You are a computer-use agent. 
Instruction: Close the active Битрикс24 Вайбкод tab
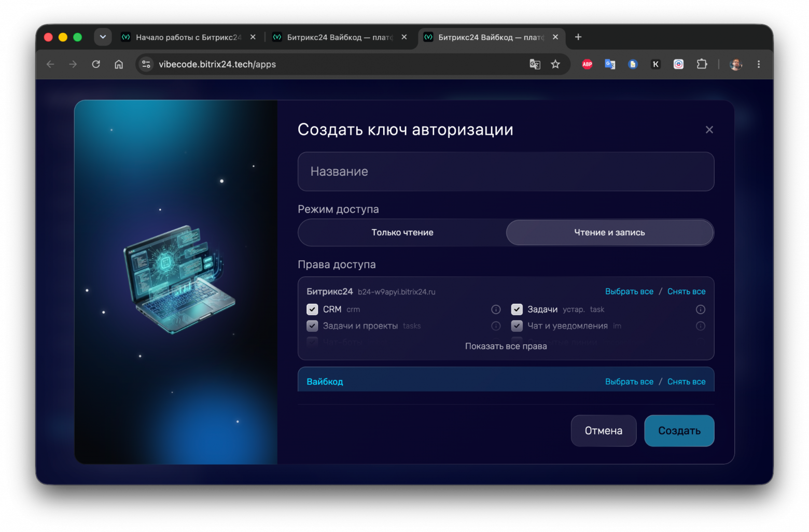[x=555, y=37]
